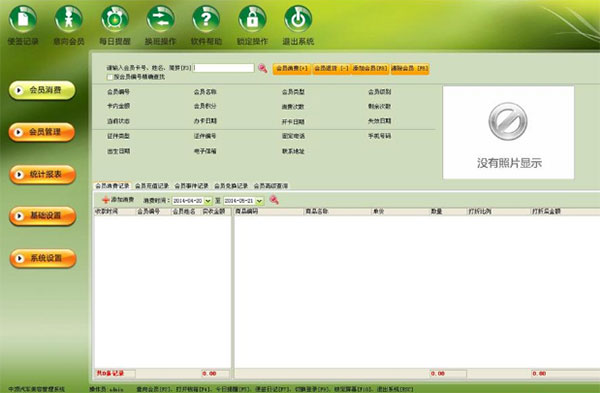Select 会员消费 in the left sidebar

pos(42,90)
